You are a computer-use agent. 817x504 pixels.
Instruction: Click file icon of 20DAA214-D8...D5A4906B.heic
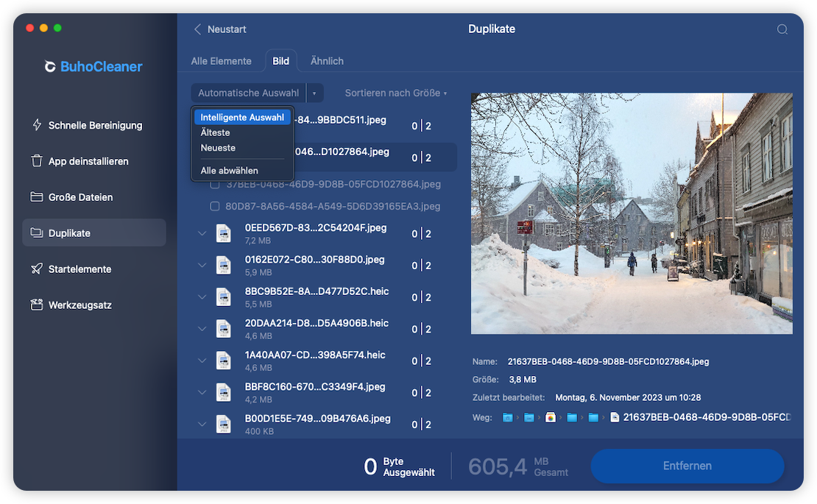point(224,329)
